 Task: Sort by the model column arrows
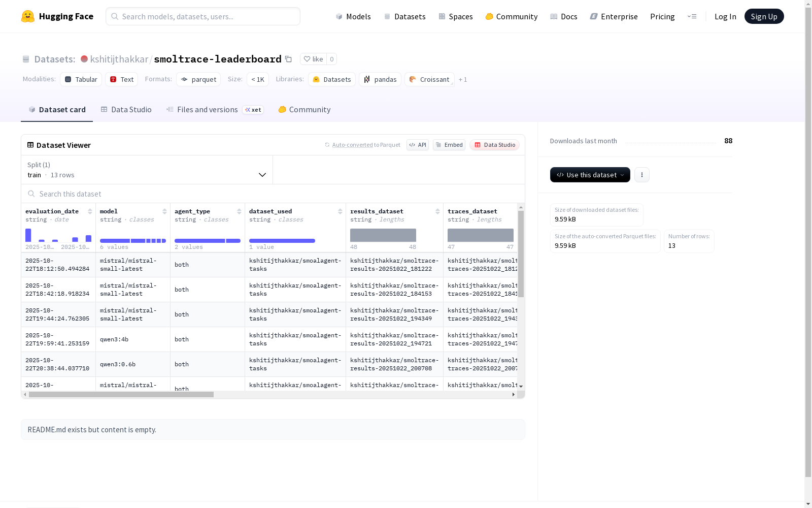click(x=164, y=211)
